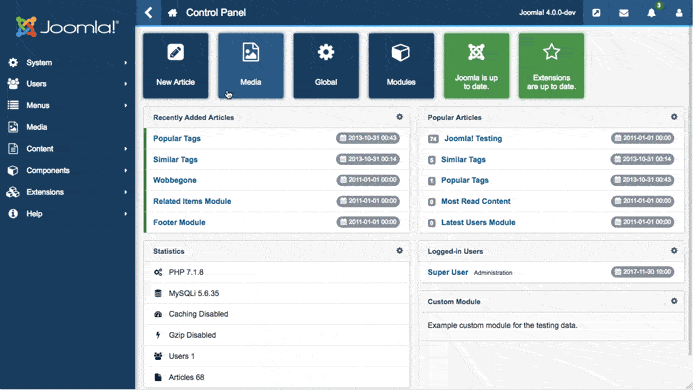The image size is (693, 390).
Task: Click the Caching Disabled row
Action: pos(277,314)
